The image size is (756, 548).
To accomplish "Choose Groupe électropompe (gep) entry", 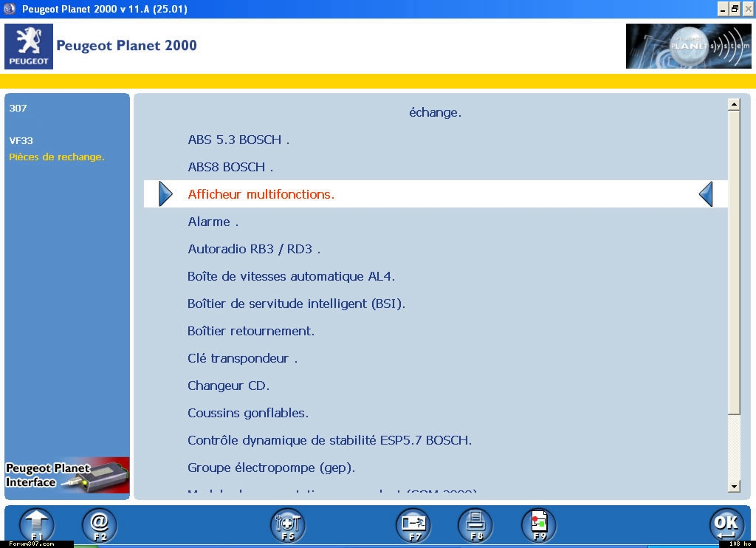I will [x=272, y=467].
